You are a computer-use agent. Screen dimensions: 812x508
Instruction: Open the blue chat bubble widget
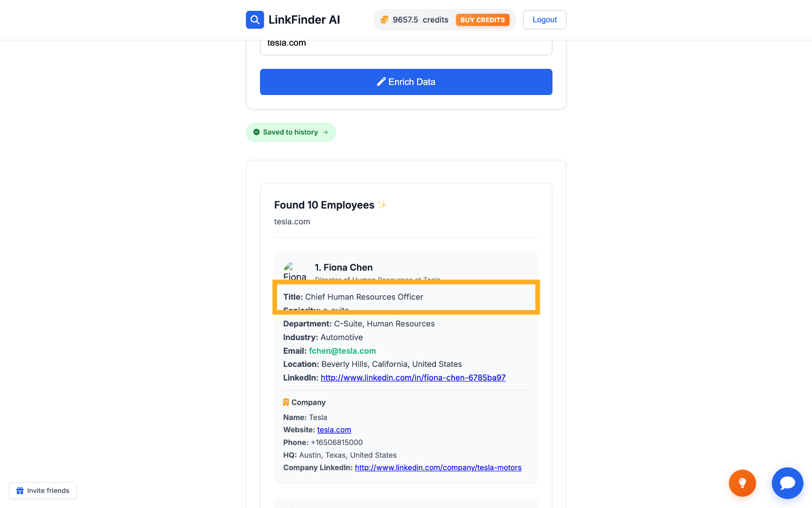[788, 483]
